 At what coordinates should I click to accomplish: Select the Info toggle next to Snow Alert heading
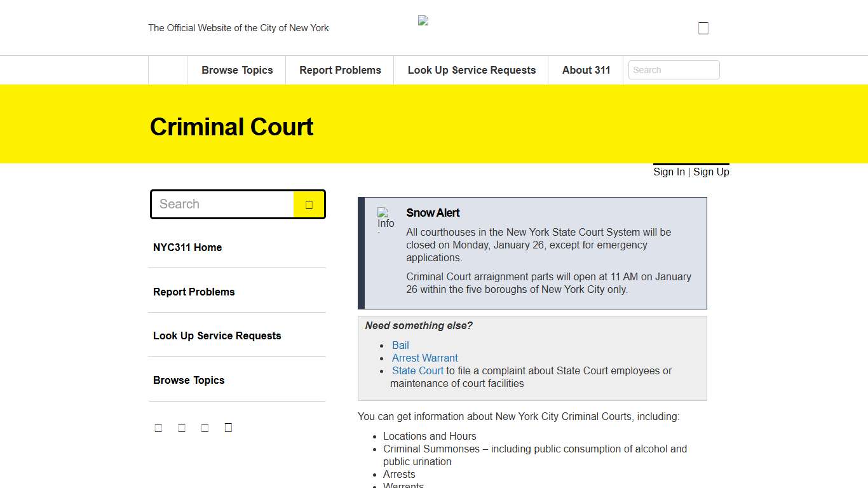pyautogui.click(x=385, y=219)
